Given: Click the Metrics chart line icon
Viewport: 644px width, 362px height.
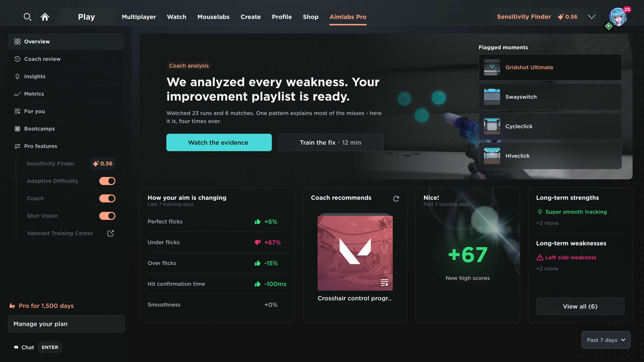Looking at the screenshot, I should (x=17, y=94).
